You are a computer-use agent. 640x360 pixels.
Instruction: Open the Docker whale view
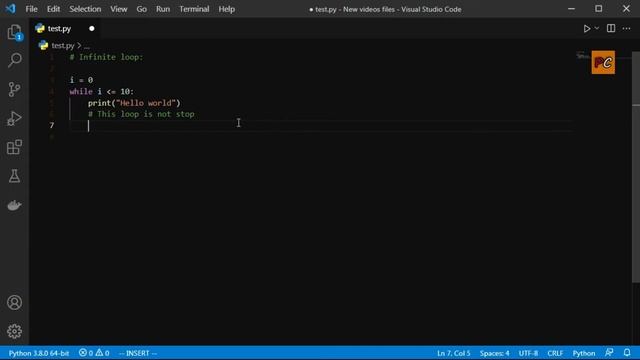(x=14, y=205)
